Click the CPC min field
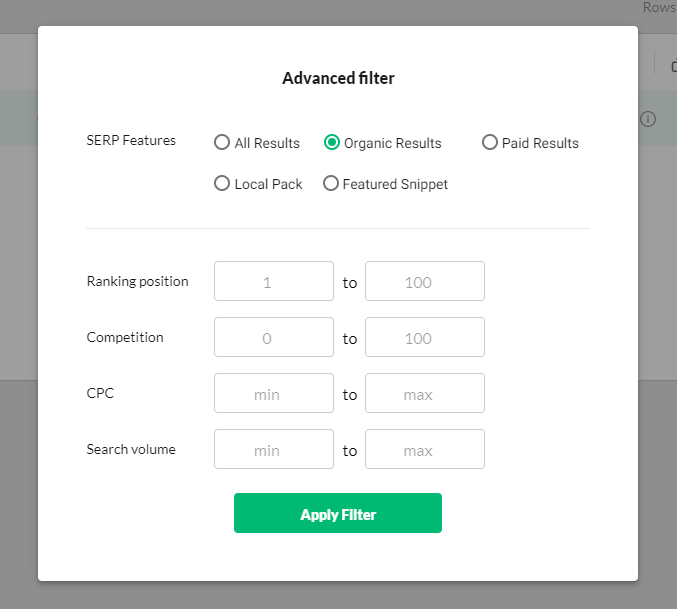 [x=273, y=394]
